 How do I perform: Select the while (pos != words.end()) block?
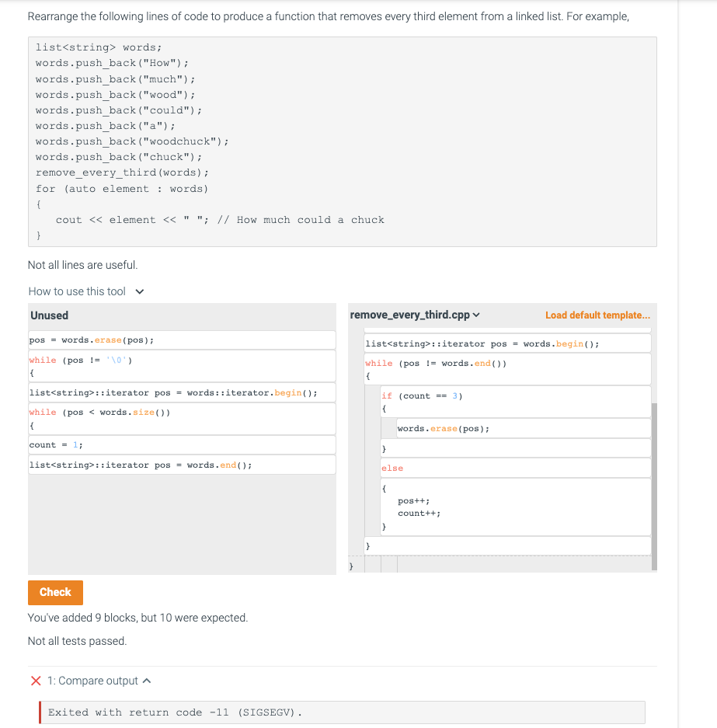click(x=507, y=370)
